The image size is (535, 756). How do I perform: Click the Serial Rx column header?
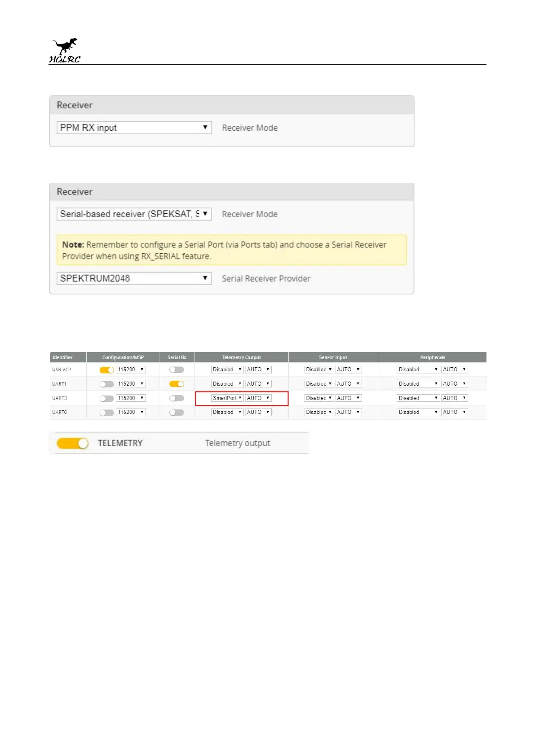coord(177,357)
